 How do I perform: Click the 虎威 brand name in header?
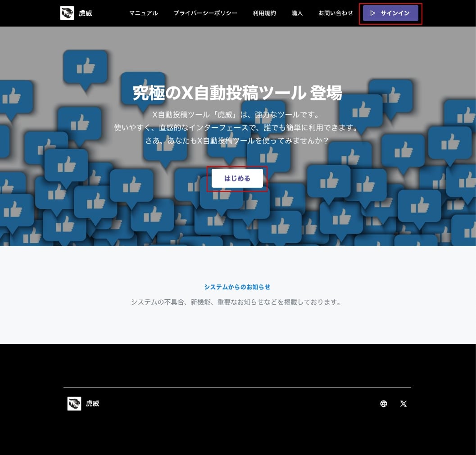tap(85, 14)
